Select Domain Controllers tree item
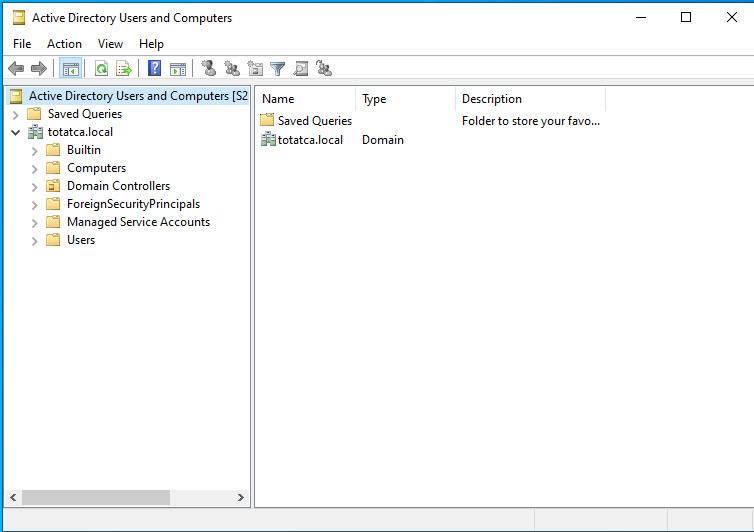754x532 pixels. tap(118, 186)
